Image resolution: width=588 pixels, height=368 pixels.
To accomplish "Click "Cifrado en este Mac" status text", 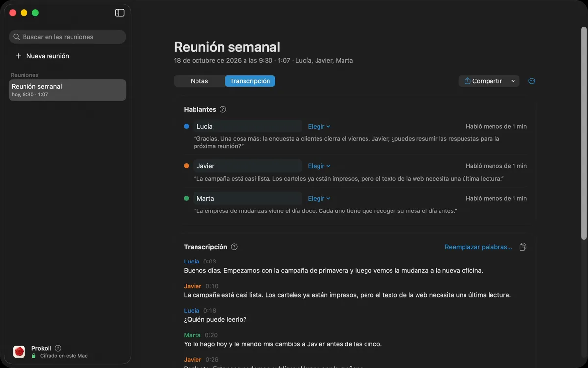I will click(64, 356).
